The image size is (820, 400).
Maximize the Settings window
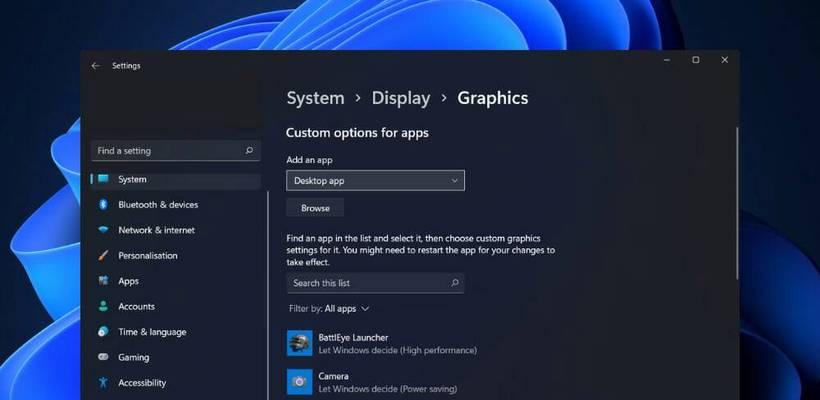click(x=696, y=60)
